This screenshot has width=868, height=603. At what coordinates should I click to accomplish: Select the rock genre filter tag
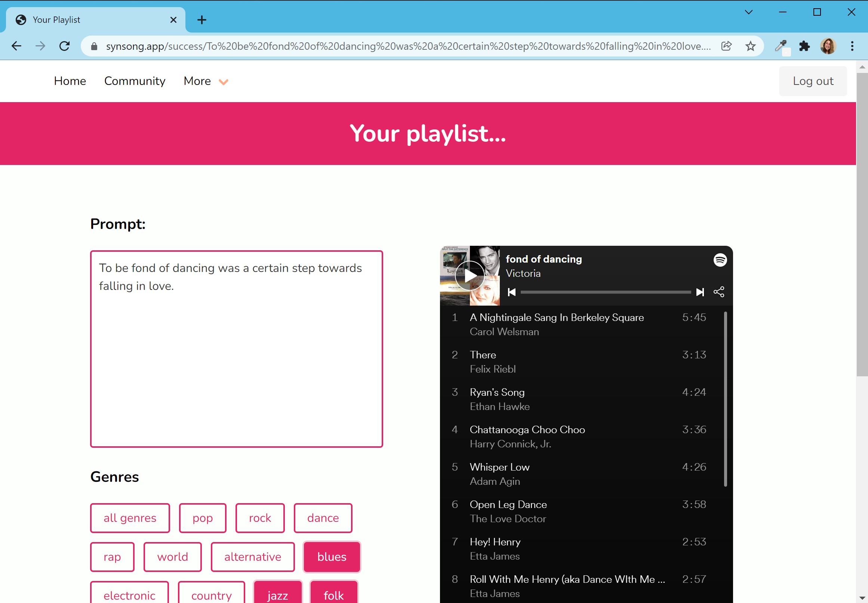click(259, 518)
